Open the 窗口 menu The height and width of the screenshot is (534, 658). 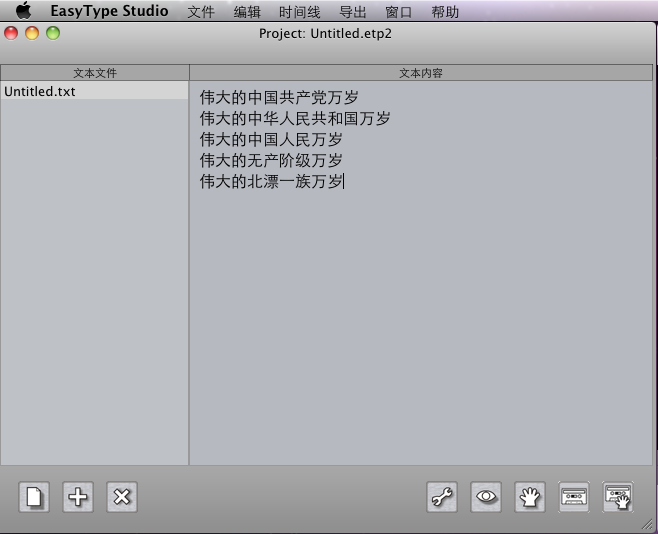click(x=399, y=12)
